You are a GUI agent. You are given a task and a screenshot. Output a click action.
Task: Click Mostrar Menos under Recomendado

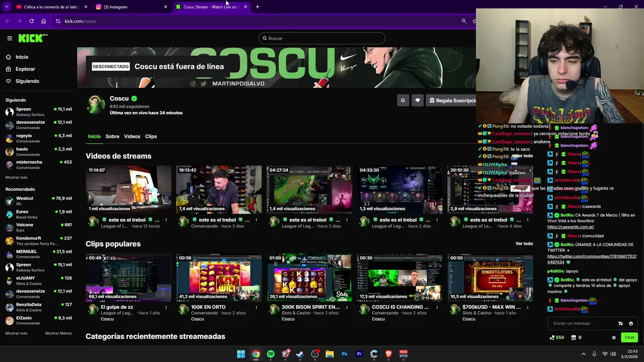pos(58,333)
